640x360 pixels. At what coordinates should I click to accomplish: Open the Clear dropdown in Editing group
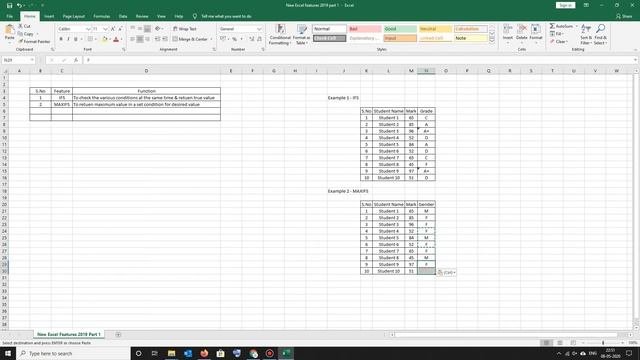click(558, 41)
